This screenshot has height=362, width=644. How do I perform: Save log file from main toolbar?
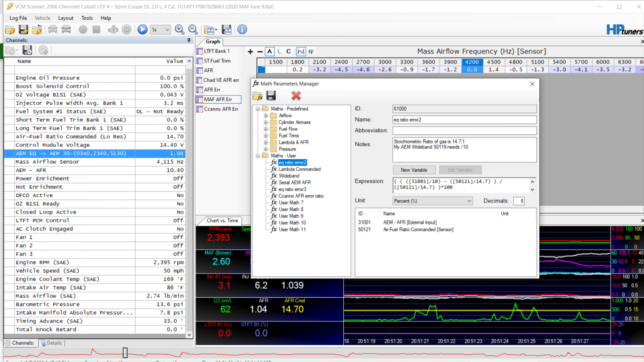(24, 29)
